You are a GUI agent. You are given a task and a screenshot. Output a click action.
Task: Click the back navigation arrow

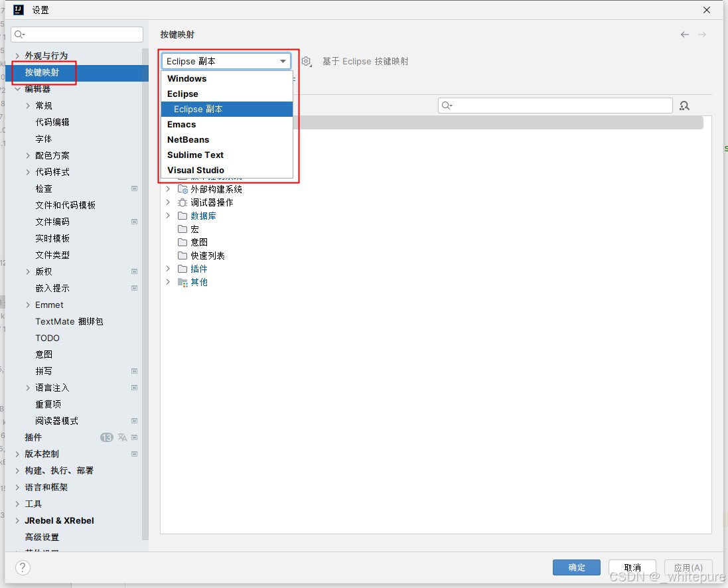(x=685, y=35)
